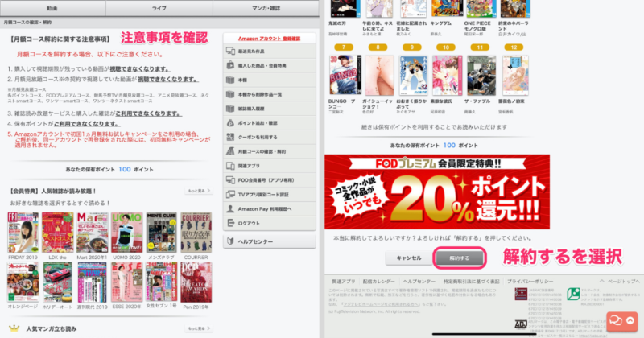
Task: Open the ホリデーオート magazine cover
Action: pos(57,282)
